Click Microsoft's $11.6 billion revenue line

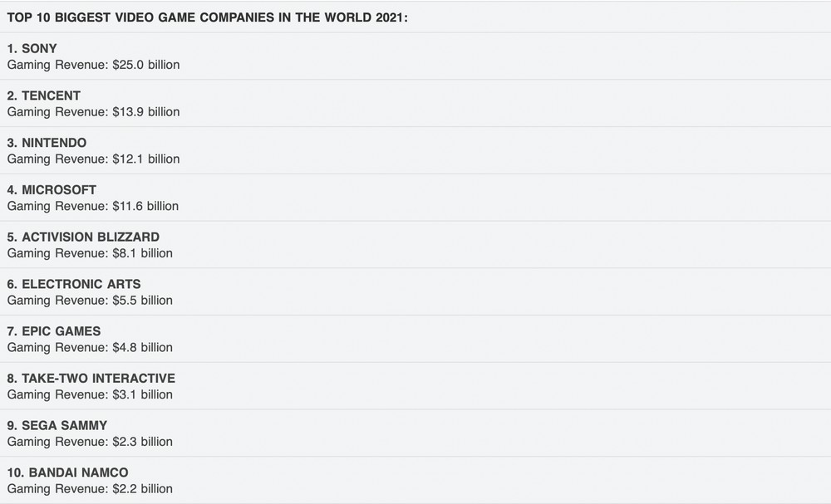(x=93, y=206)
